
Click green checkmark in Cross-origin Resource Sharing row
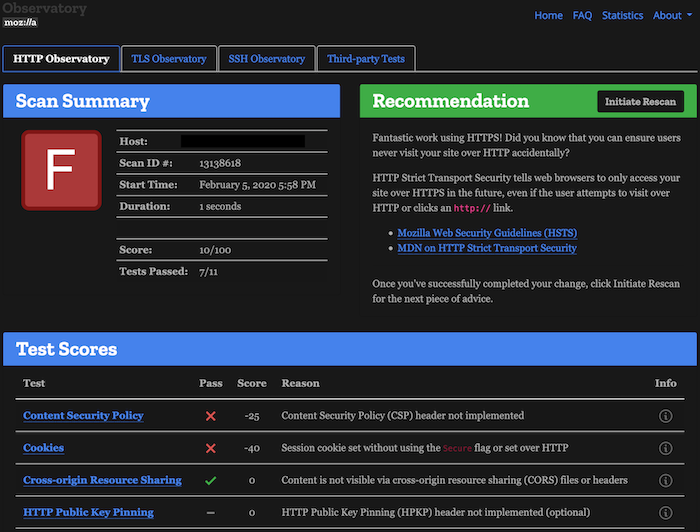[x=211, y=480]
